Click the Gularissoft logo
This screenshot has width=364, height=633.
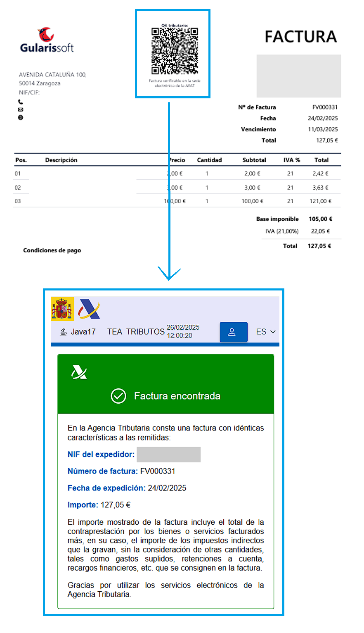coord(47,40)
